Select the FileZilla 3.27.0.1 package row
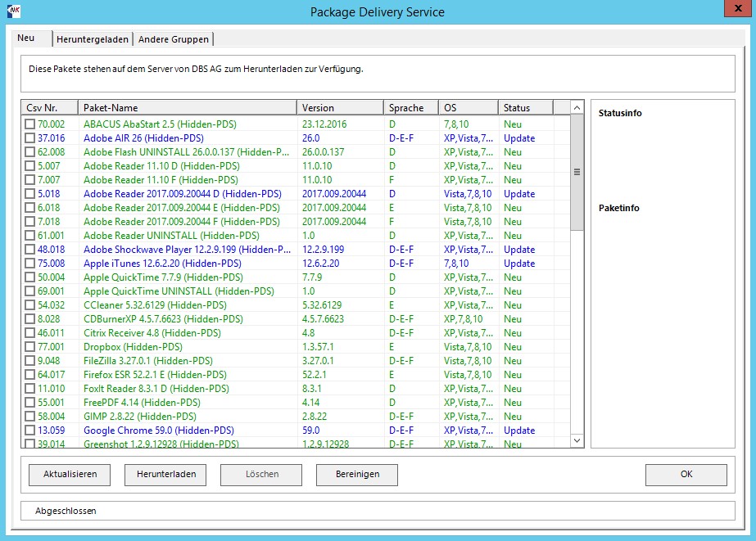This screenshot has width=756, height=541. (297, 361)
